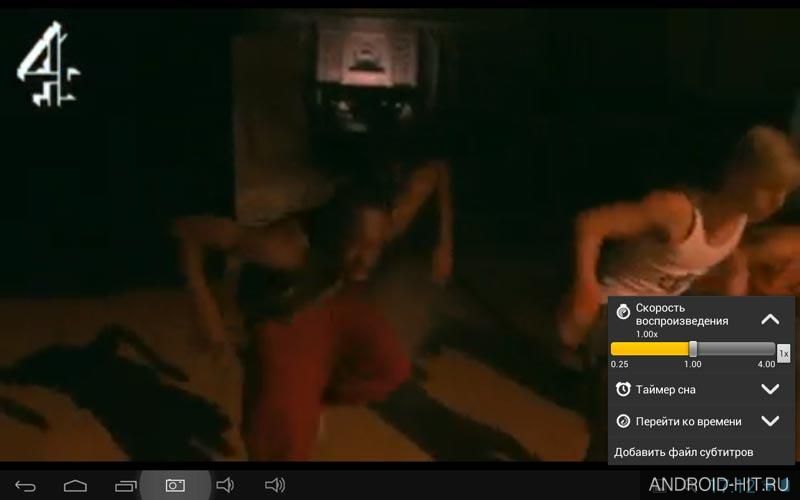800x500 pixels.
Task: Click the sleep timer alarm clock icon
Action: pyautogui.click(x=623, y=389)
